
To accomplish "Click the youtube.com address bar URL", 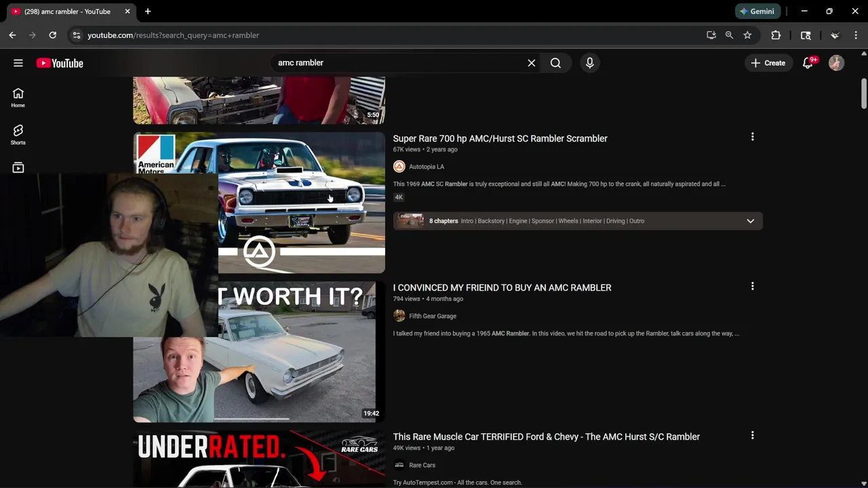I will point(173,35).
